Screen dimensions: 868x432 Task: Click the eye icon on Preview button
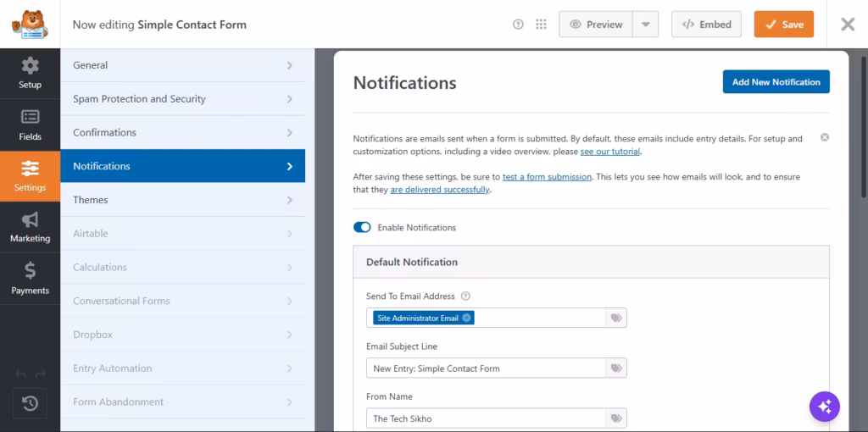pyautogui.click(x=576, y=25)
